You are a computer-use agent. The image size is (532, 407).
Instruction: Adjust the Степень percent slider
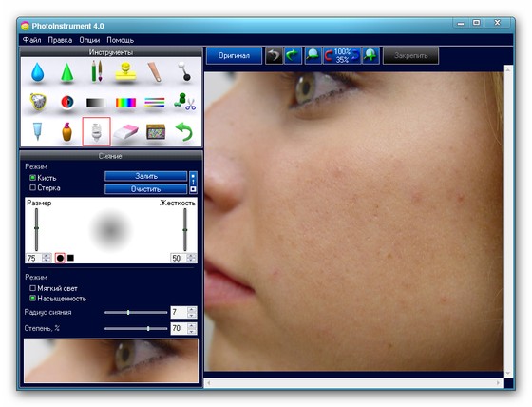(x=136, y=328)
